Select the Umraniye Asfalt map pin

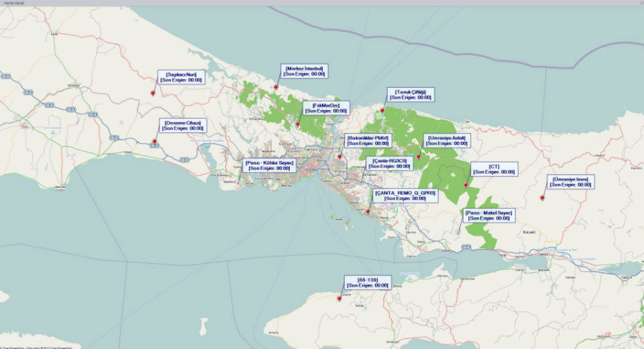(x=419, y=155)
